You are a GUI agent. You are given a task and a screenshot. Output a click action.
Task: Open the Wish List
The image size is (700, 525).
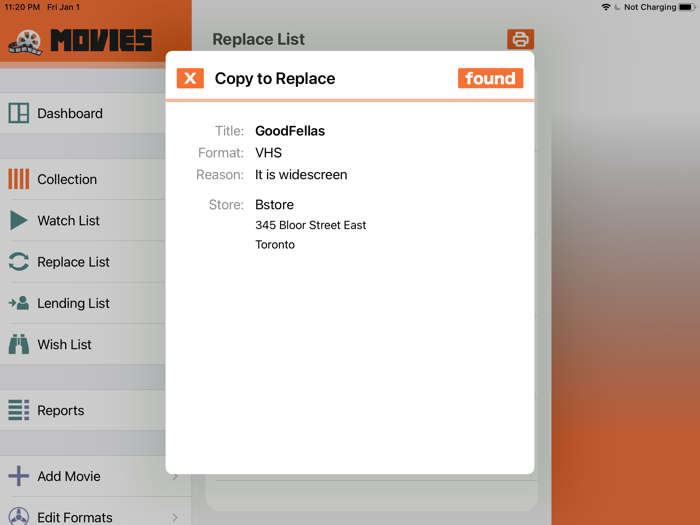pyautogui.click(x=64, y=345)
